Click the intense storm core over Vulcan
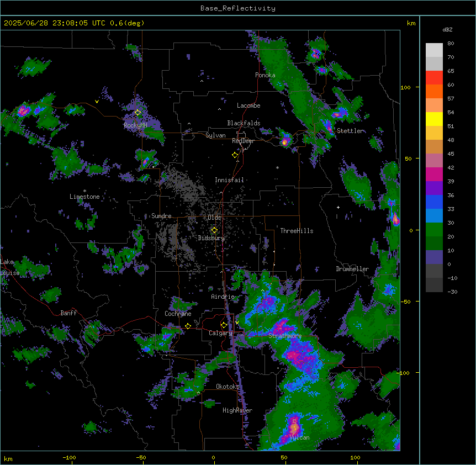The image size is (476, 465). click(x=294, y=427)
